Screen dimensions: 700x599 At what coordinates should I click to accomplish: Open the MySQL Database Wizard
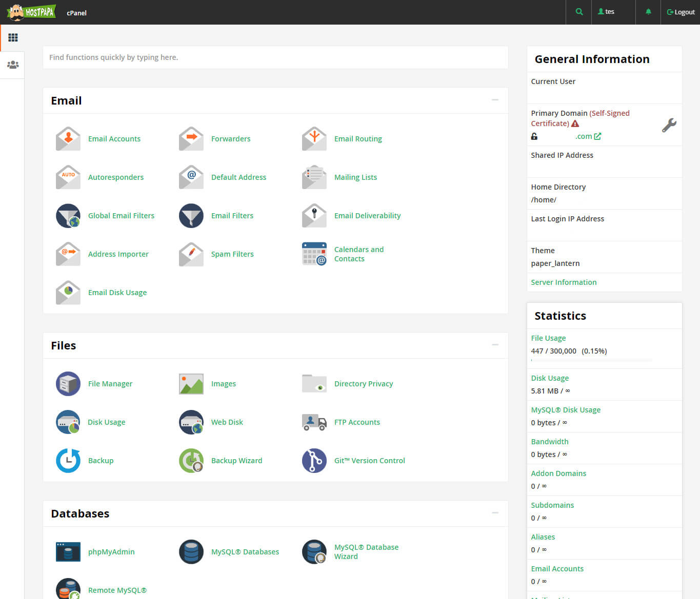[366, 551]
